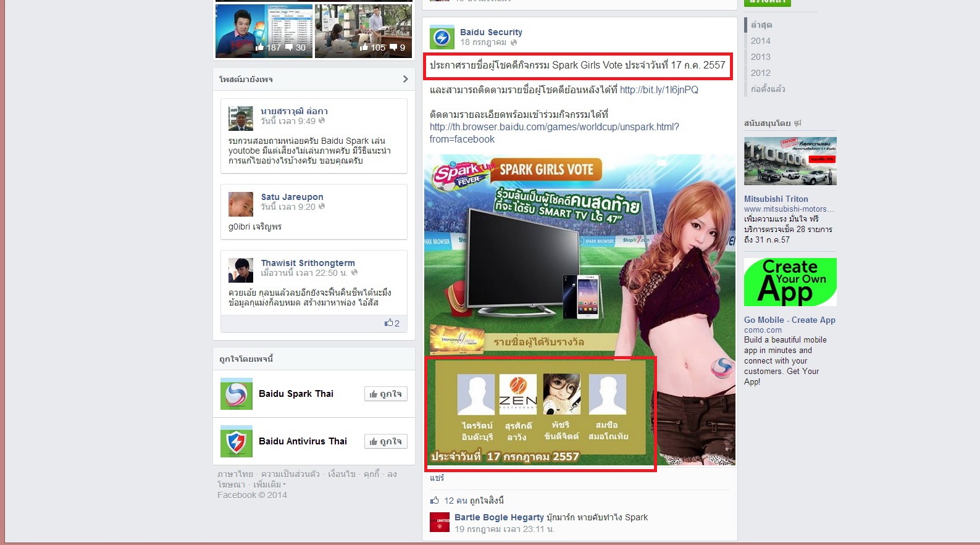Open นายสราวุฒิ ล่อกา profile name link
The image size is (980, 545).
pos(294,111)
